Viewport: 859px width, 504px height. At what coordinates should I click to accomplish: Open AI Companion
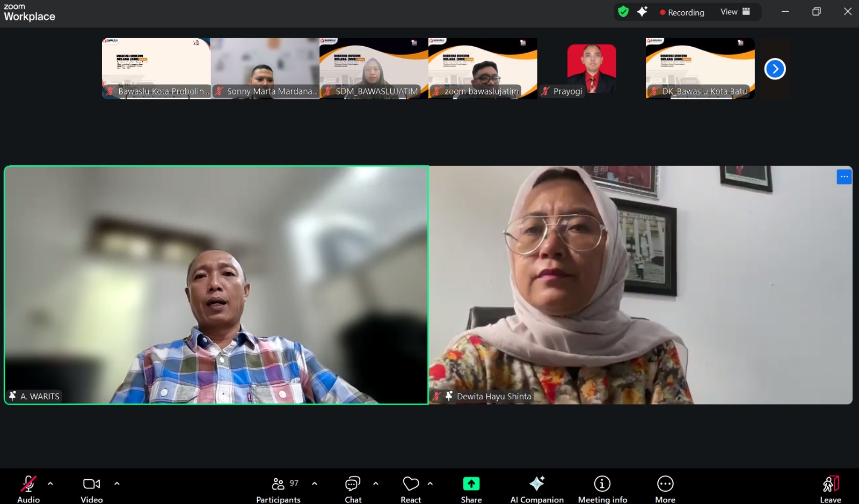coord(537,489)
